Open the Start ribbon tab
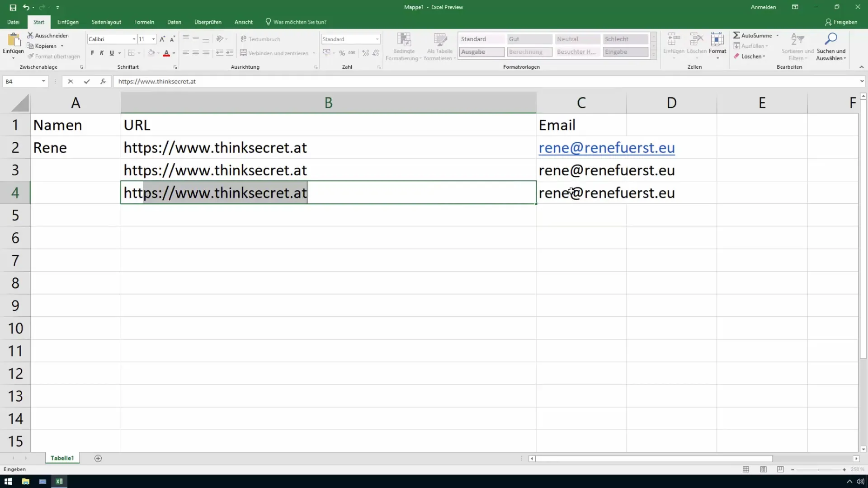 click(39, 22)
